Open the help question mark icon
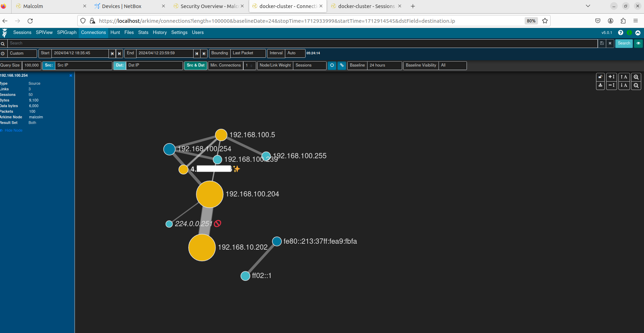 coord(621,33)
